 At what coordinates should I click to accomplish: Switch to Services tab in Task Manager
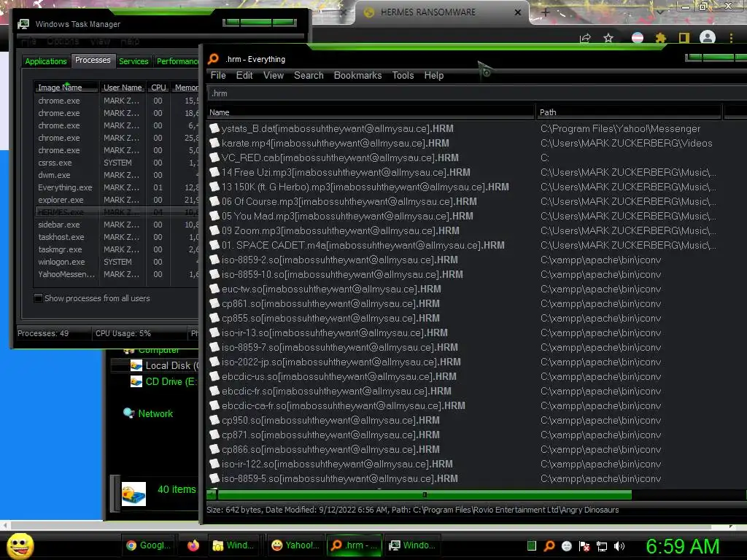click(x=133, y=61)
